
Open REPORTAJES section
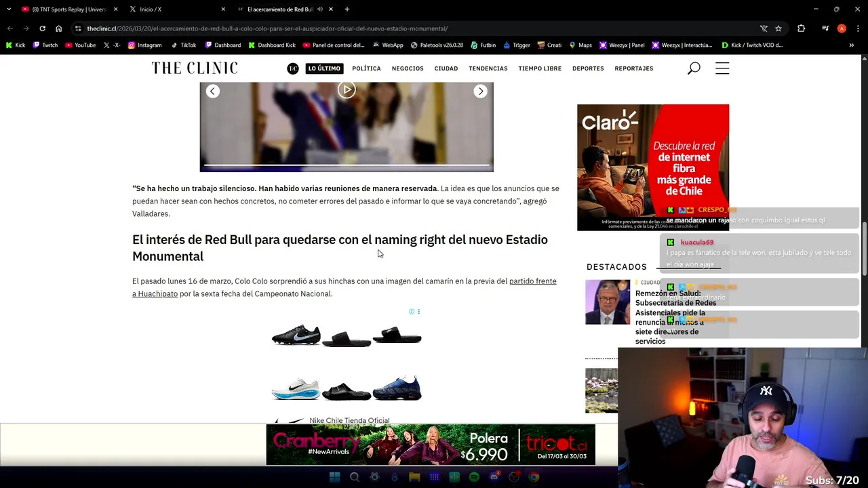[634, 68]
